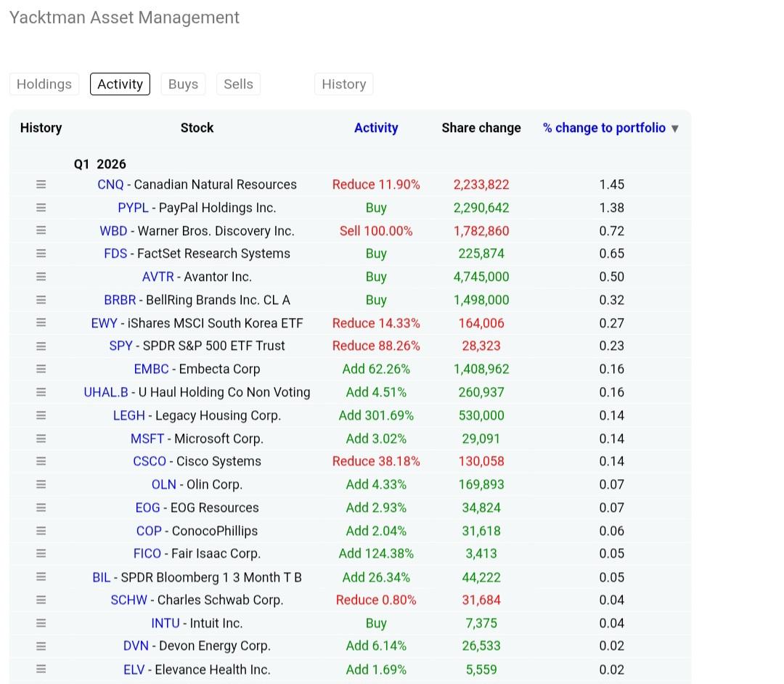784x684 pixels.
Task: Open the FDS ticker link
Action: point(115,253)
